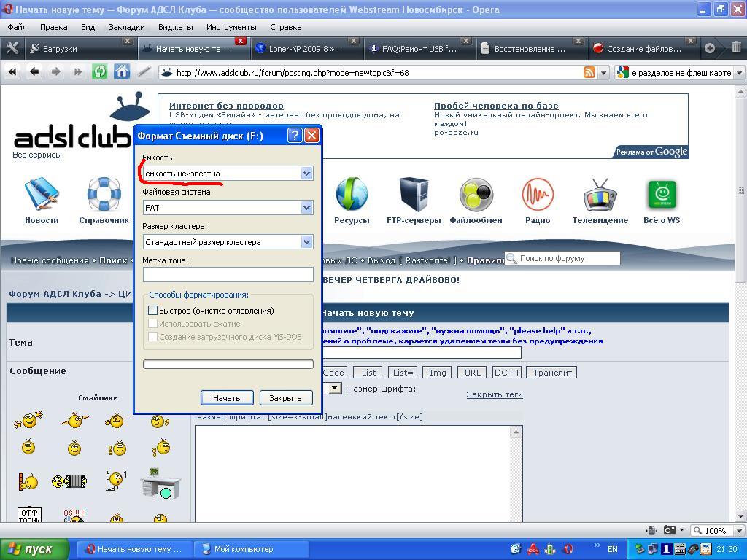Screen dimensions: 747x560
Task: Open the Закладки menu
Action: [126, 27]
